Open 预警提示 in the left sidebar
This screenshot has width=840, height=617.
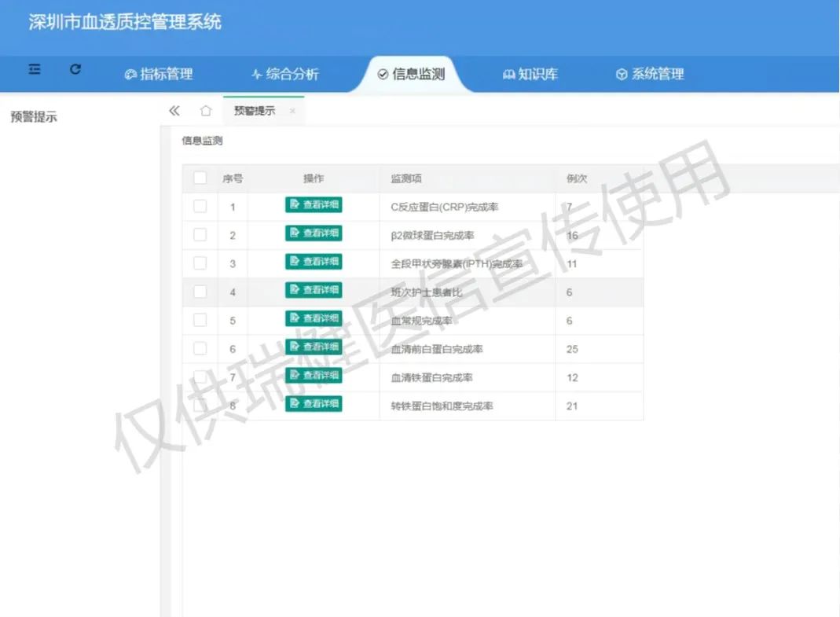[34, 117]
